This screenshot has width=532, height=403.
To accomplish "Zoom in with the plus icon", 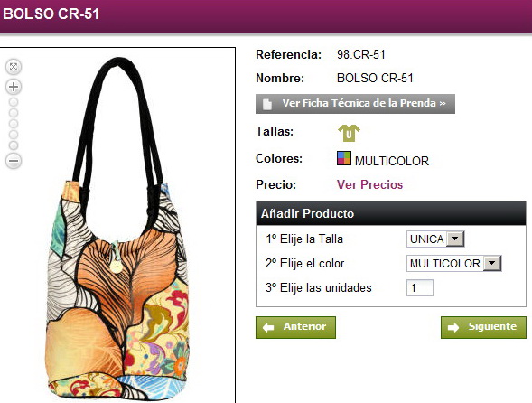I will click(14, 87).
